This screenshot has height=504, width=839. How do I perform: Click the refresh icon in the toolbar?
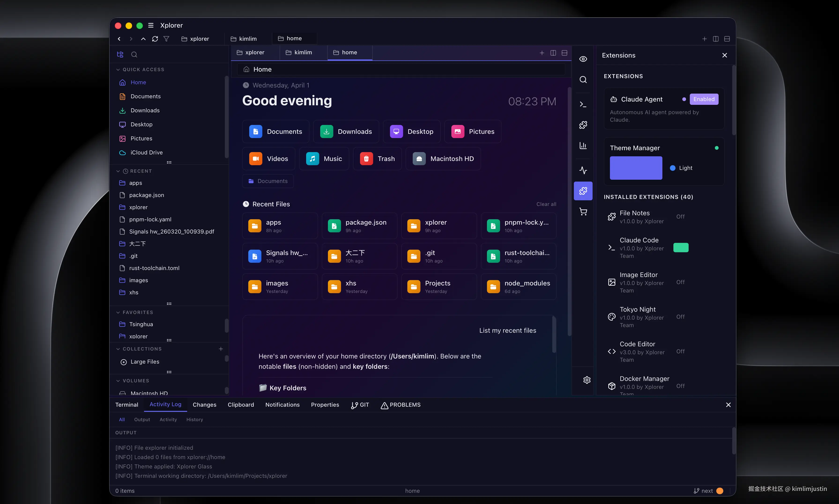tap(155, 39)
